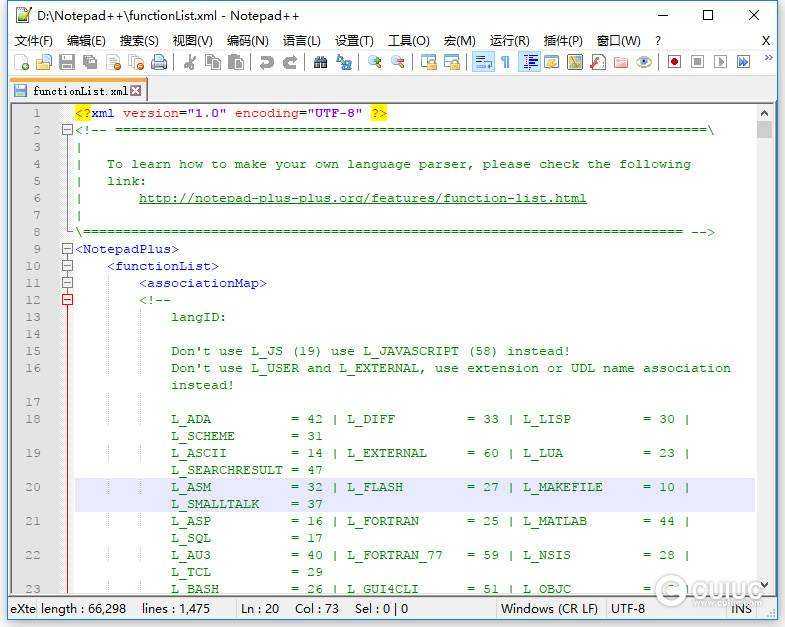Open the 编辑(E) menu
Viewport: 785px width, 627px height.
[x=86, y=41]
